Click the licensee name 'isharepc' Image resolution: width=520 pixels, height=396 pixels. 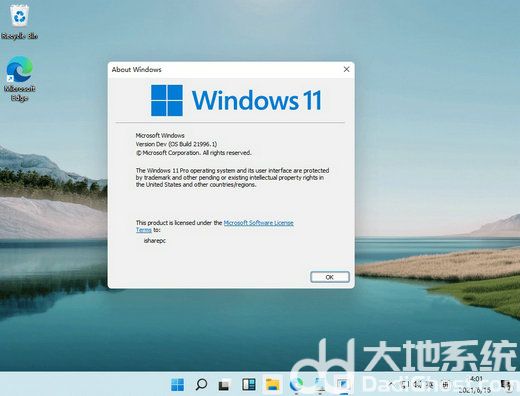155,240
